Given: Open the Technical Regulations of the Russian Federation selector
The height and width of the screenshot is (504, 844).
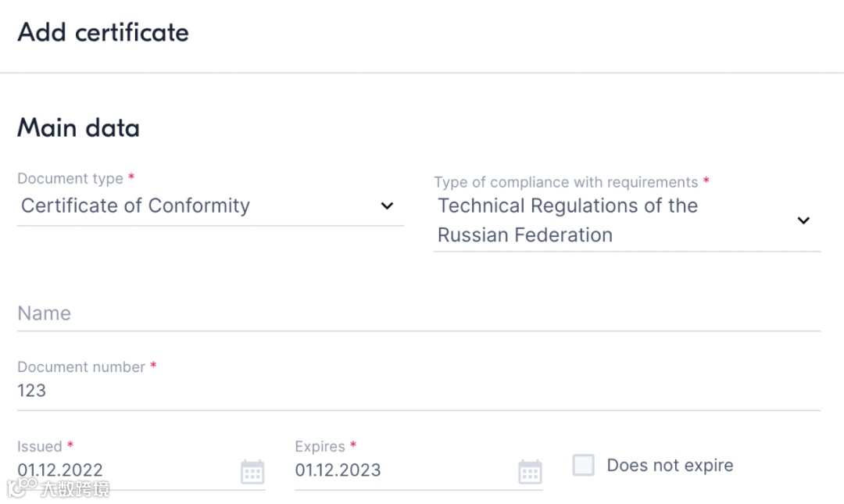Looking at the screenshot, I should point(567,220).
